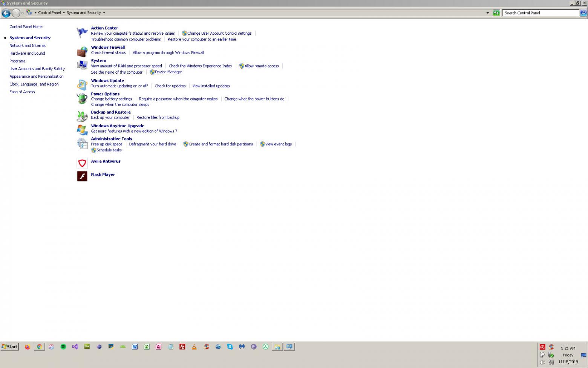The width and height of the screenshot is (588, 368).
Task: Click Restore files from backup
Action: coord(158,118)
